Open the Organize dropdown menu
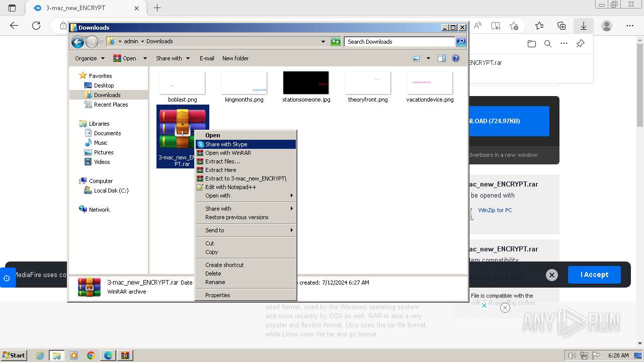Viewport: 644px width, 362px height. coord(90,58)
